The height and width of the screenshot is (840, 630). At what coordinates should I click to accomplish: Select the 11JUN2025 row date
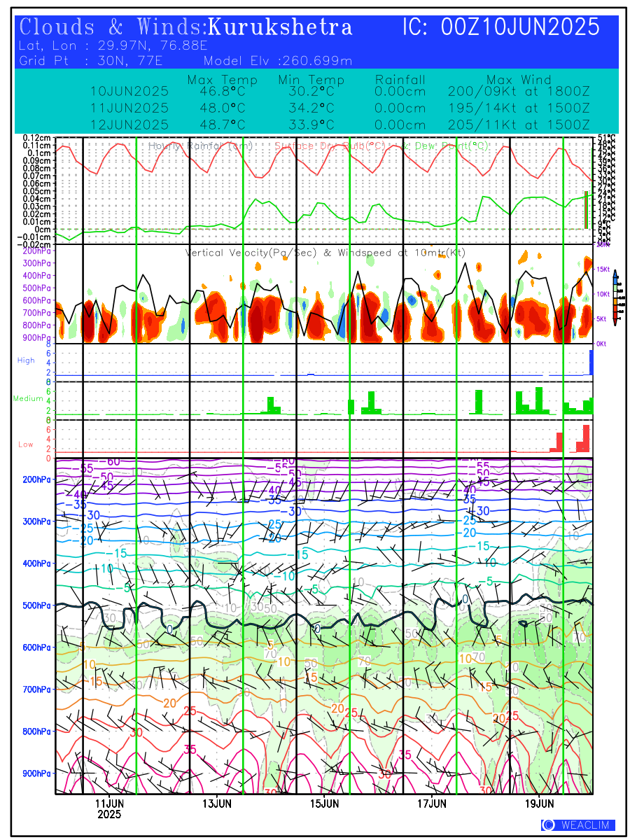coord(129,108)
